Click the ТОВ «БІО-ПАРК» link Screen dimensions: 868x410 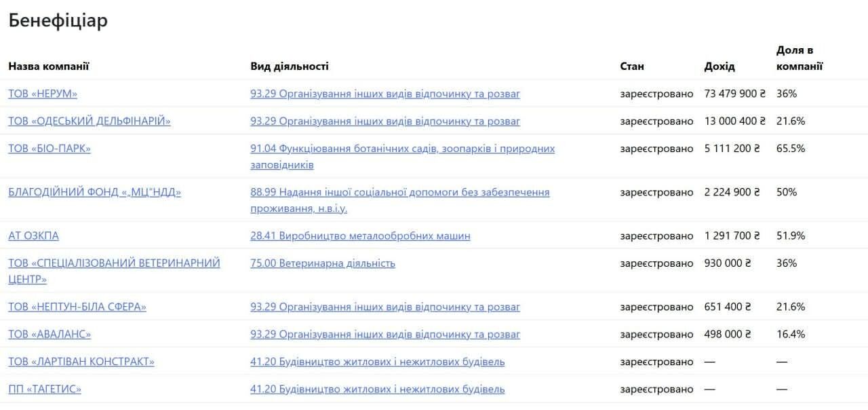[x=50, y=148]
